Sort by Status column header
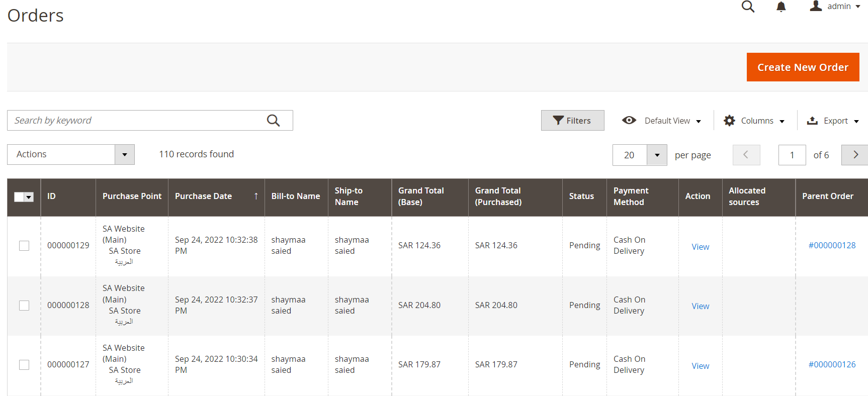Image resolution: width=868 pixels, height=396 pixels. (581, 196)
